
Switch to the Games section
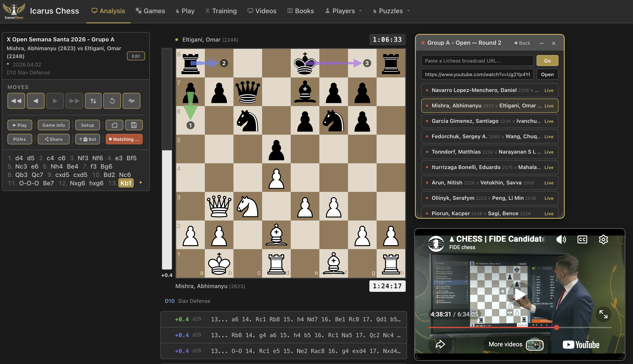click(x=150, y=11)
